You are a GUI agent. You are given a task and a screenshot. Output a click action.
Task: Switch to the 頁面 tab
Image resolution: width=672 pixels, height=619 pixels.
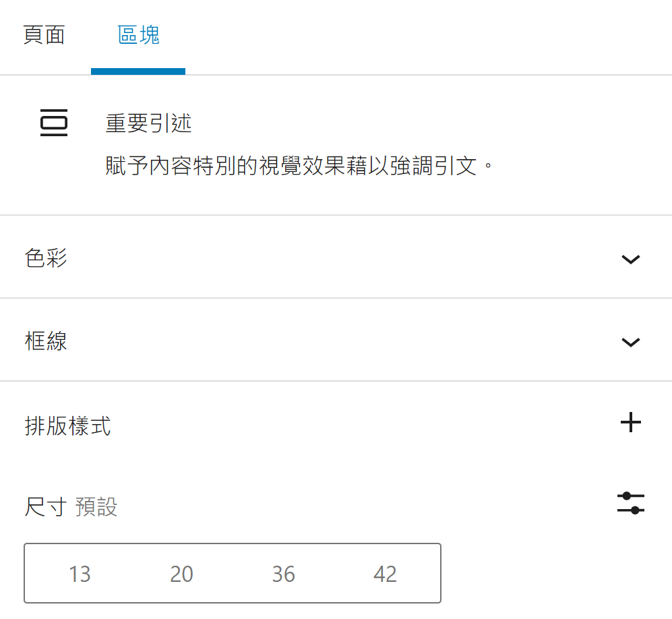44,35
